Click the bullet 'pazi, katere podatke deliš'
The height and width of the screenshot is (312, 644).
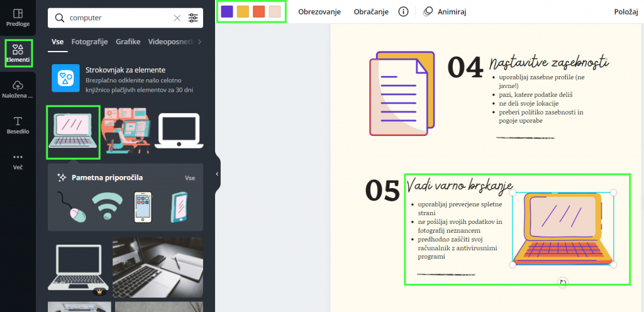[x=536, y=94]
